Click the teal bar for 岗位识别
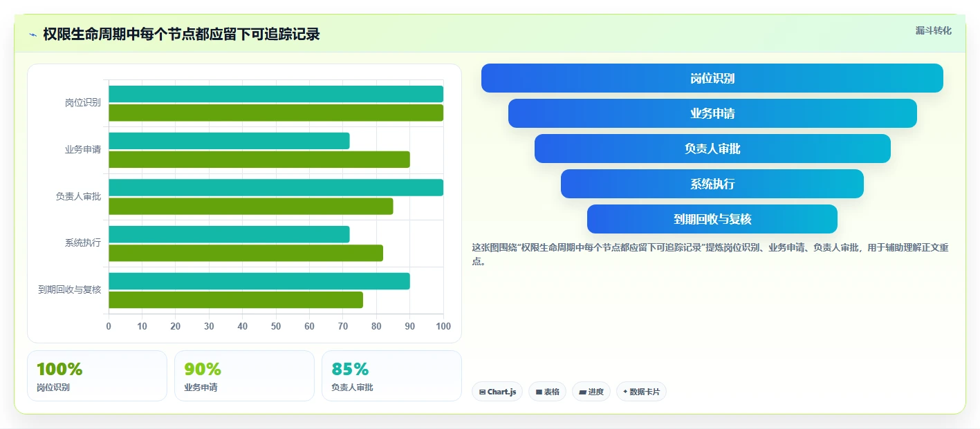The height and width of the screenshot is (429, 980). (276, 94)
